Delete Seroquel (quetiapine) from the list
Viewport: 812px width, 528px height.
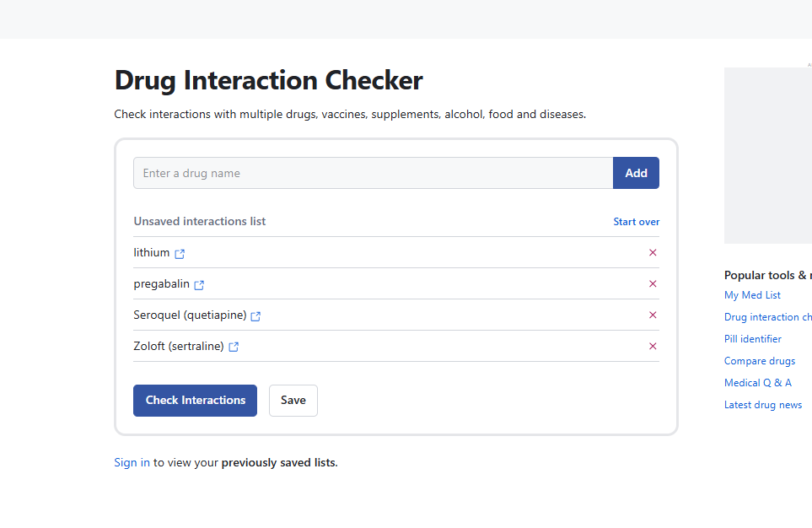pyautogui.click(x=652, y=315)
